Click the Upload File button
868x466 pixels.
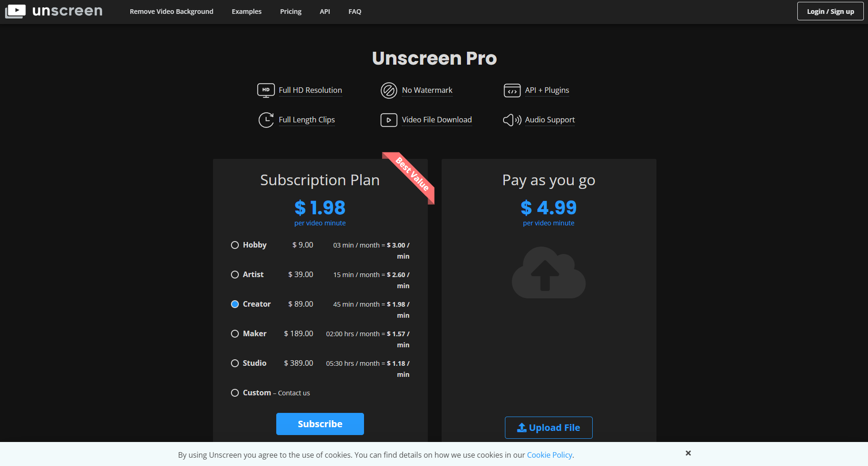click(x=549, y=428)
